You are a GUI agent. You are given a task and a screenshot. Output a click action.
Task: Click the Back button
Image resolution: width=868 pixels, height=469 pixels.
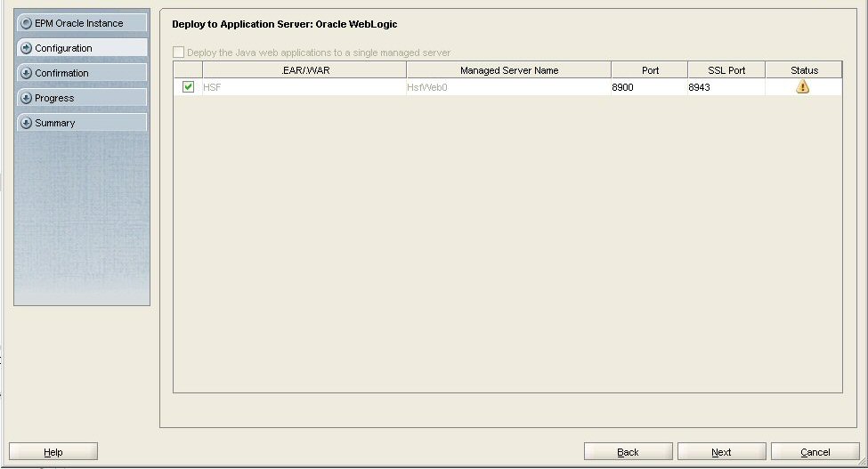point(629,452)
